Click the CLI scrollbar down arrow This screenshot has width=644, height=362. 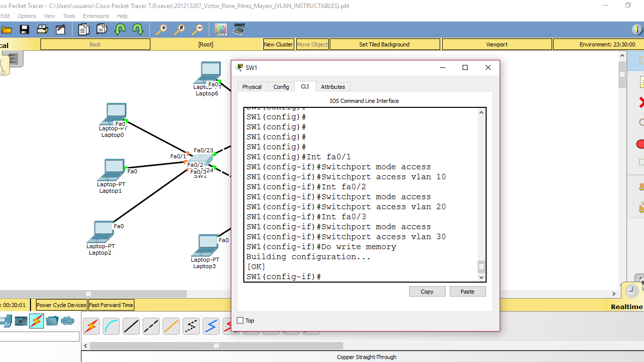click(x=482, y=278)
